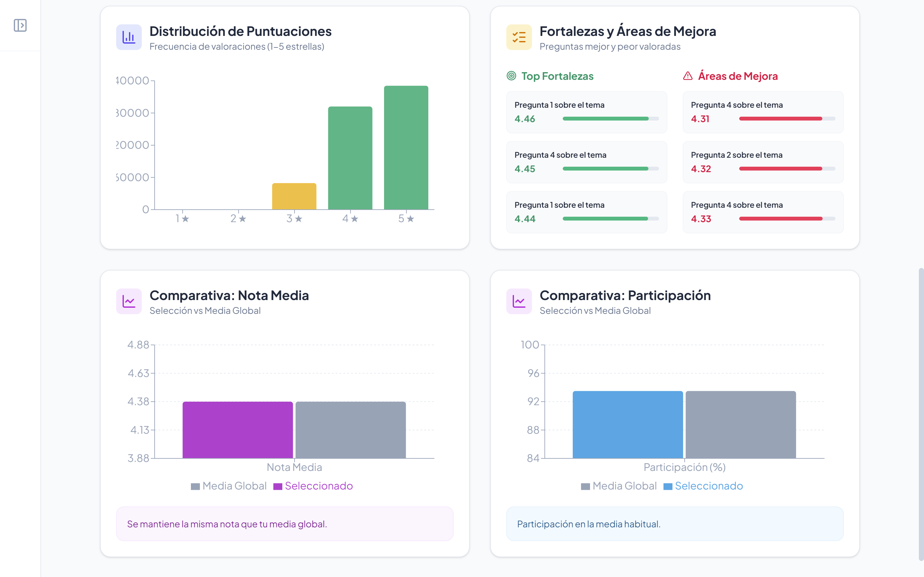Toggle purple Seleccionado legend in Nota Media chart
This screenshot has width=924, height=577.
coord(313,486)
